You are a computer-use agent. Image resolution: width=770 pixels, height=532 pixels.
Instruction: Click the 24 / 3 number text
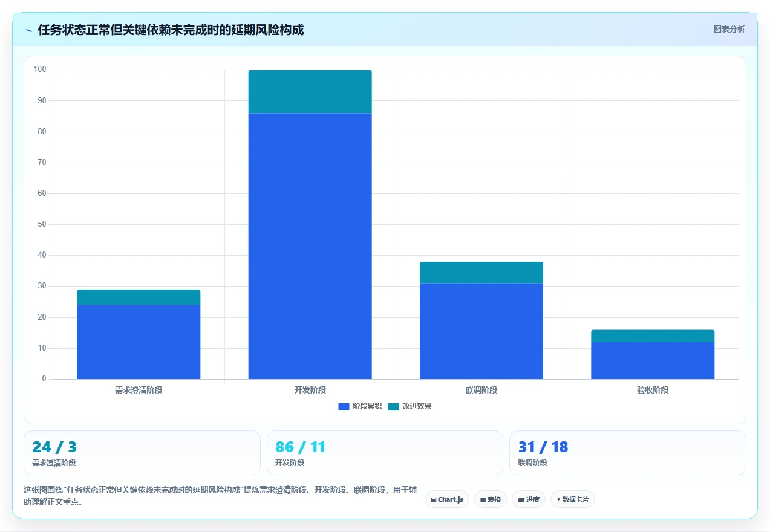[x=54, y=447]
